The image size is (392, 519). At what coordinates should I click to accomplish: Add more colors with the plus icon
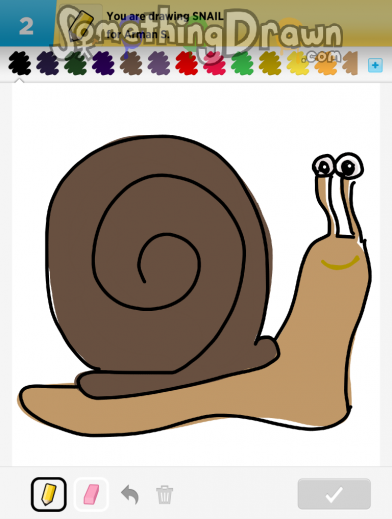tap(375, 65)
